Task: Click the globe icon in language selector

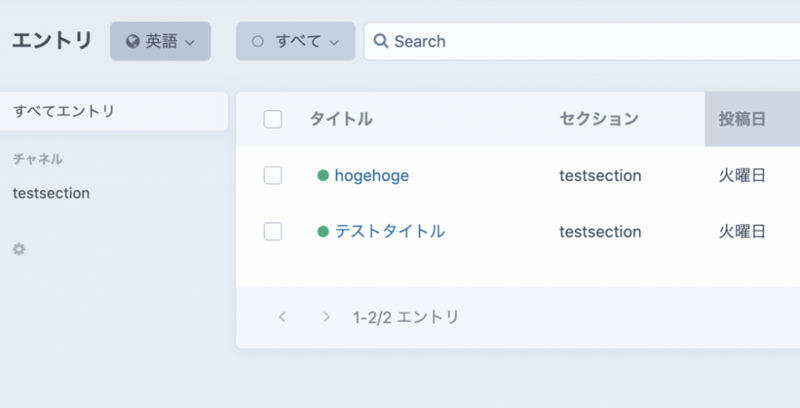Action: 132,42
